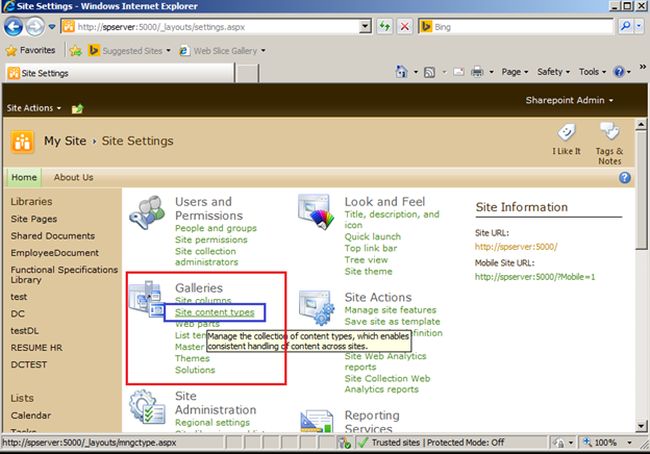
Task: Open the Site theme link
Action: [x=368, y=271]
